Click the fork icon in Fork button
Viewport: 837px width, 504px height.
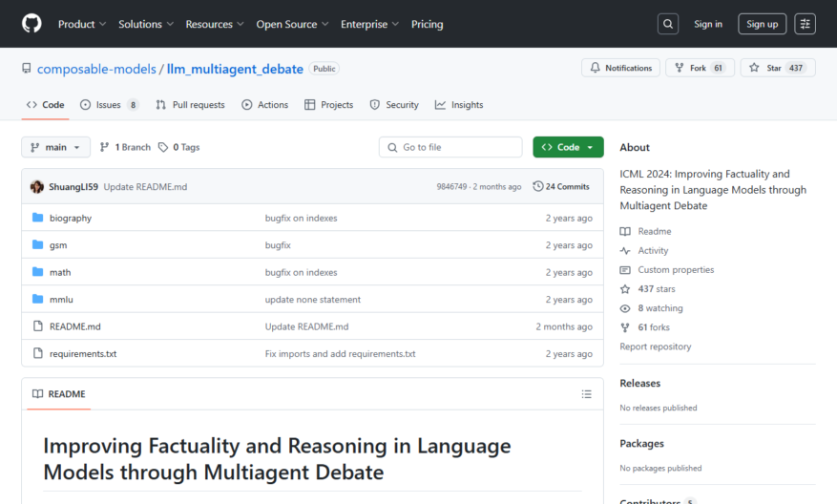pyautogui.click(x=679, y=68)
